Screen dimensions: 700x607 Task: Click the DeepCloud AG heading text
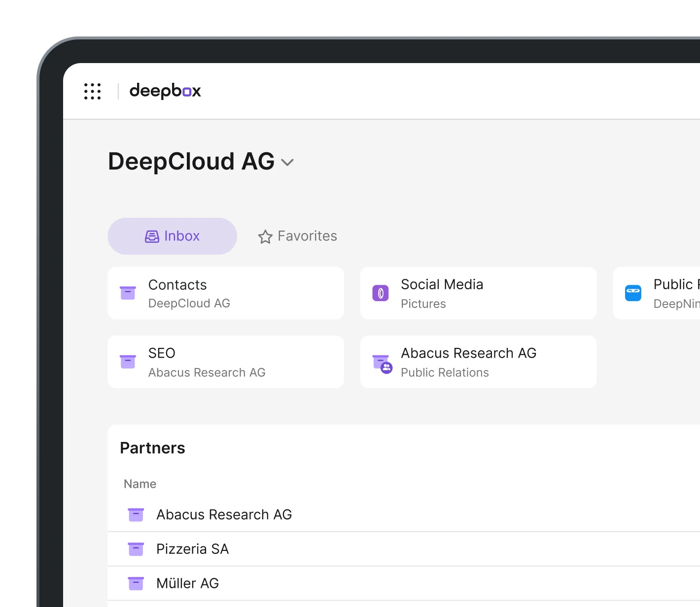pos(191,162)
